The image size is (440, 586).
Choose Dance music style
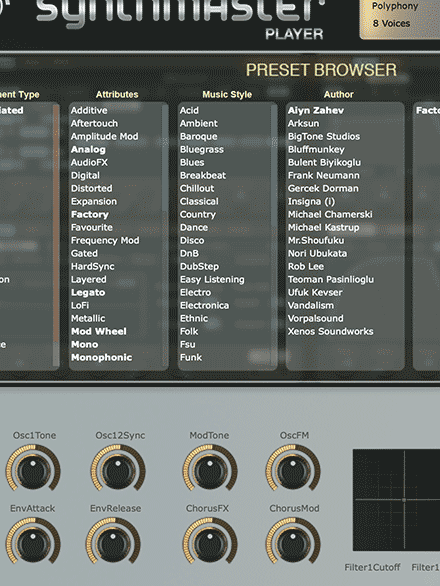pyautogui.click(x=194, y=228)
